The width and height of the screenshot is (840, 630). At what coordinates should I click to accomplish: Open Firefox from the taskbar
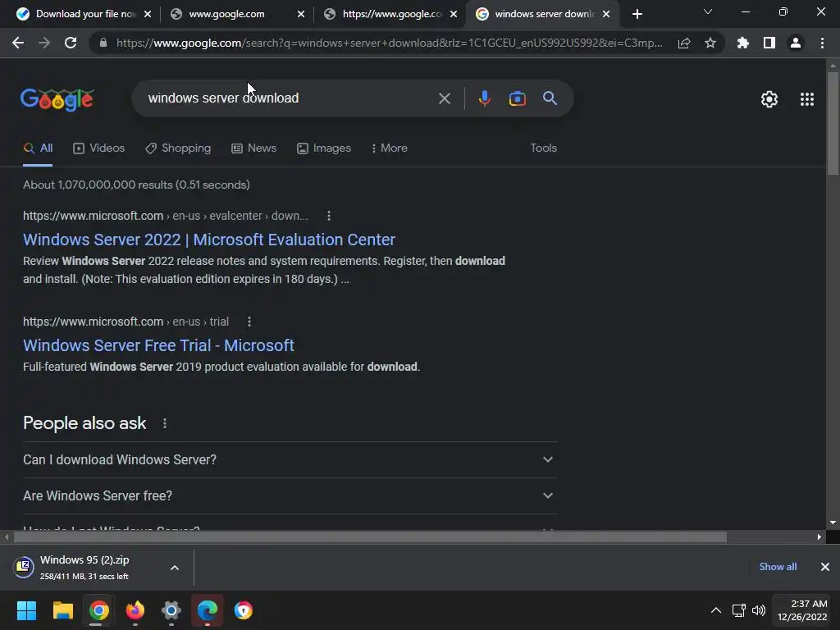135,610
